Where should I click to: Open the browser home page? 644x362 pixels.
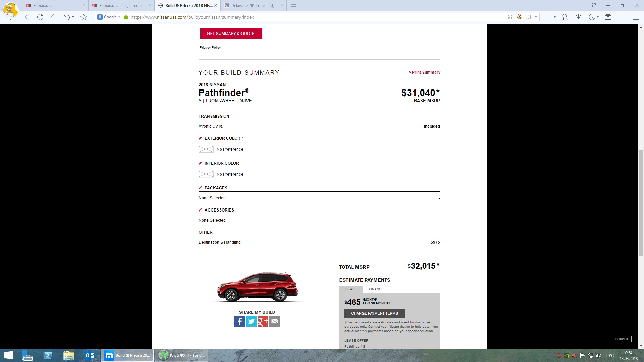click(x=54, y=17)
